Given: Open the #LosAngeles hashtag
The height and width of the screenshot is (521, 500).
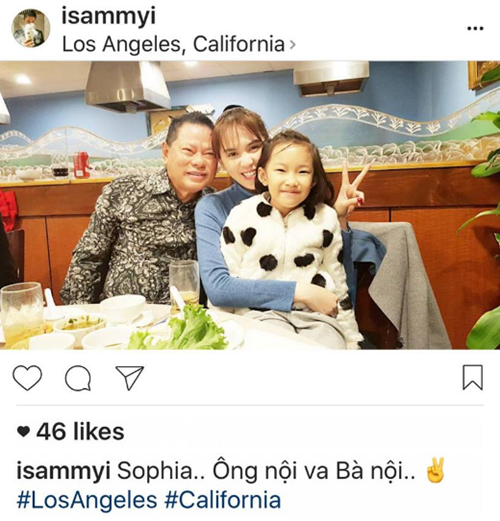Looking at the screenshot, I should pos(87,500).
